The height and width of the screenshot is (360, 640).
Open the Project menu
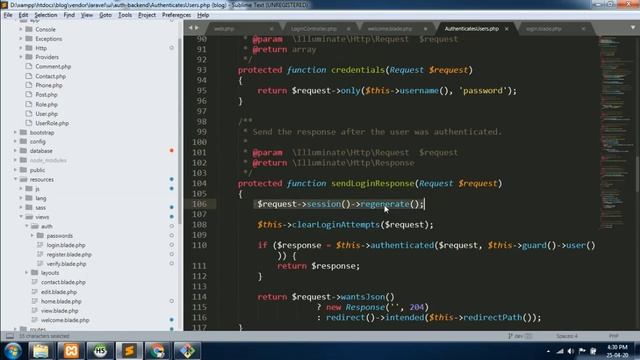(147, 15)
